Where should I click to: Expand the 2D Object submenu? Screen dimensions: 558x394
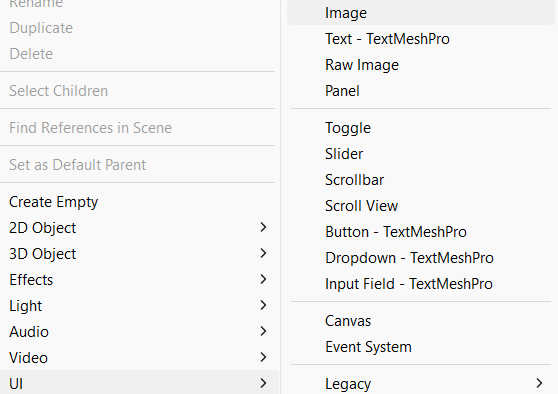tap(139, 228)
